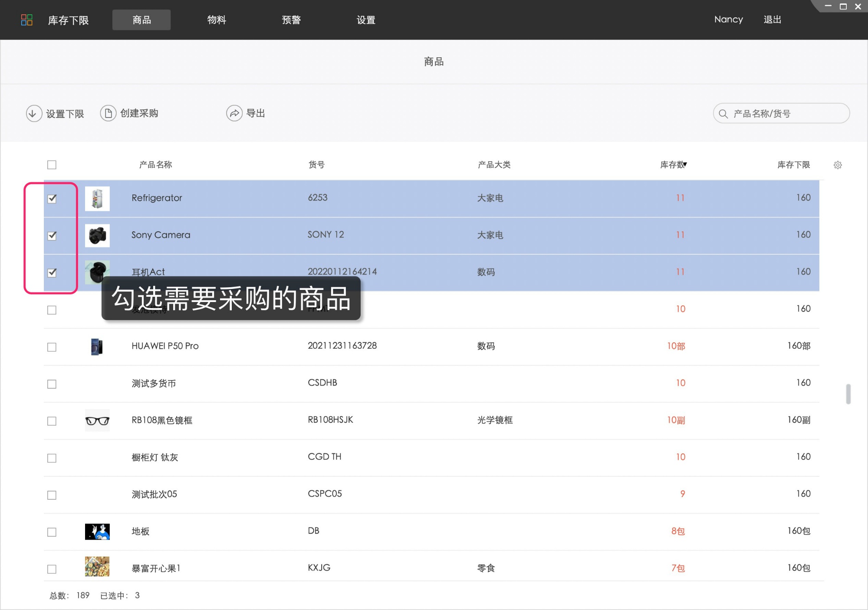This screenshot has width=868, height=610.
Task: Open column settings gear icon
Action: pos(838,165)
